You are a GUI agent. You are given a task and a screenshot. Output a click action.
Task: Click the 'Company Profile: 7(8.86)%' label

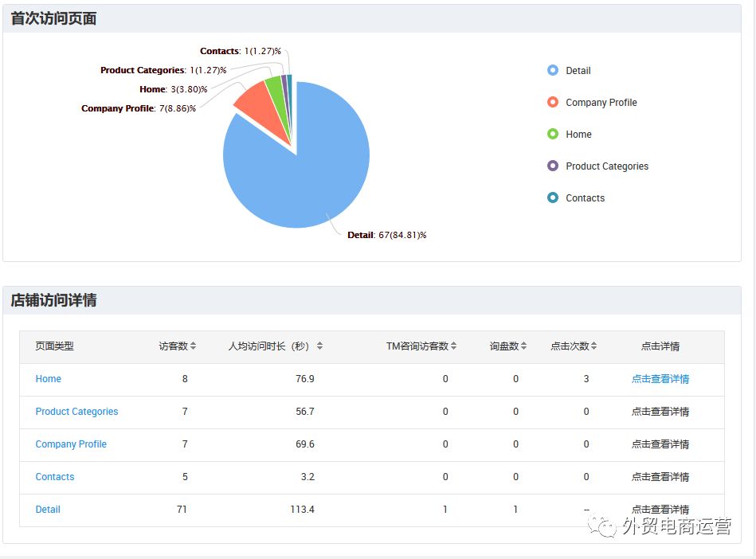[x=139, y=108]
